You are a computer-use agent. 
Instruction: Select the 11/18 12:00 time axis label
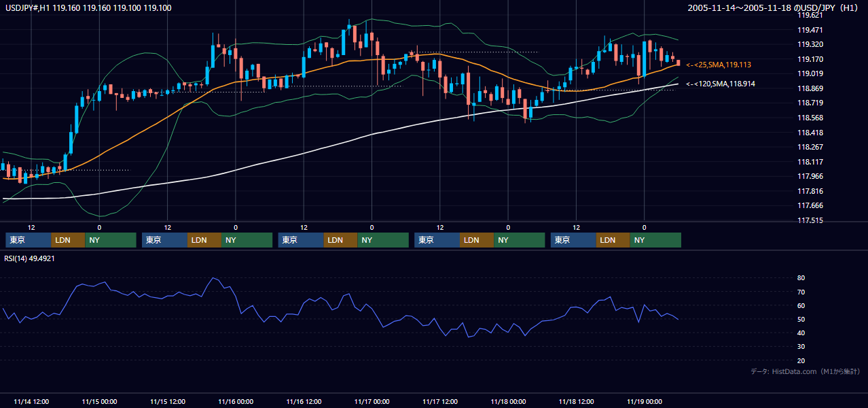[x=577, y=401]
